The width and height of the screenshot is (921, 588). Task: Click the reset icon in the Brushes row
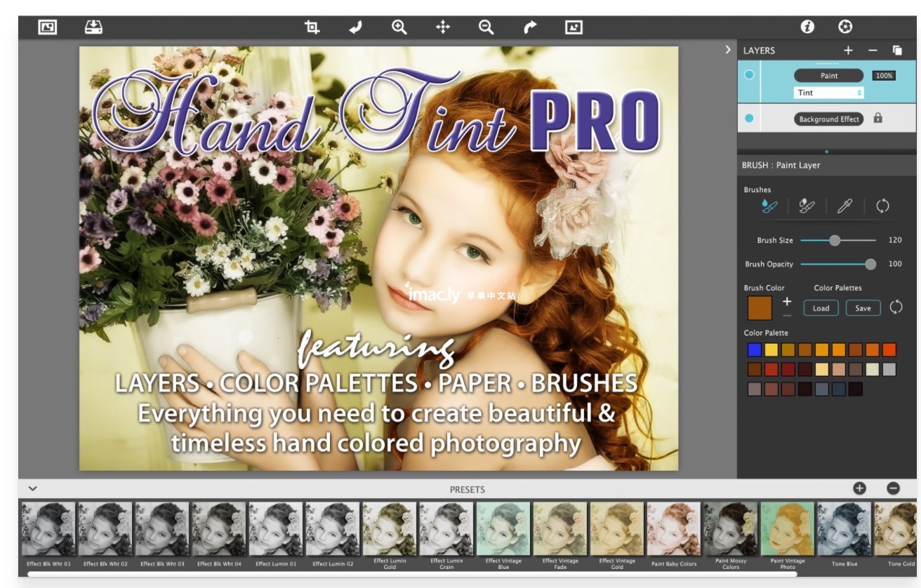click(x=883, y=206)
